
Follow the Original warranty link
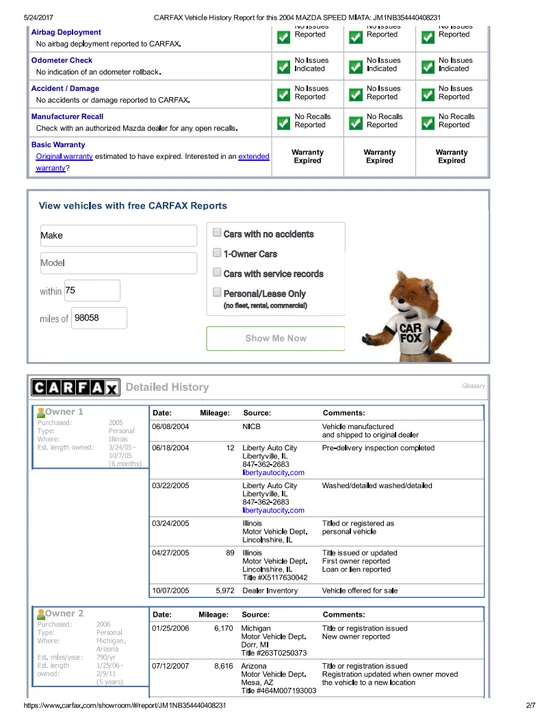pos(64,156)
